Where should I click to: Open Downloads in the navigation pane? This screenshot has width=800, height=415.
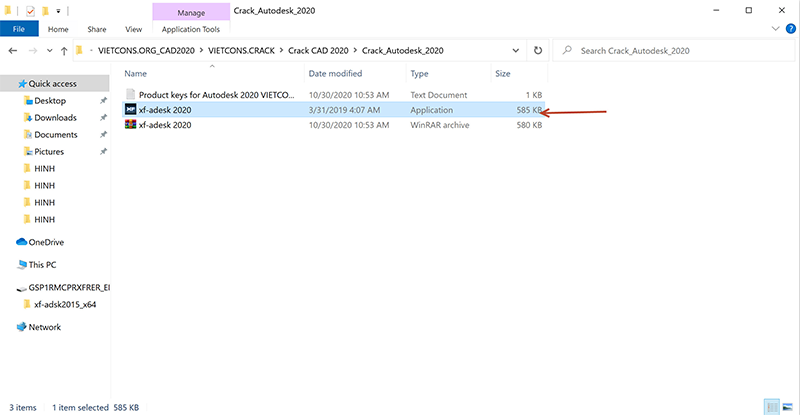(x=55, y=117)
